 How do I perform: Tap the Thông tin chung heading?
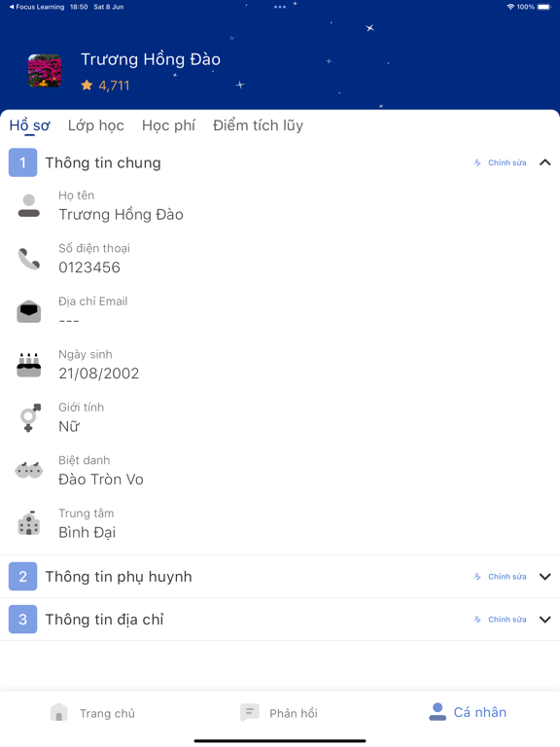pyautogui.click(x=103, y=163)
